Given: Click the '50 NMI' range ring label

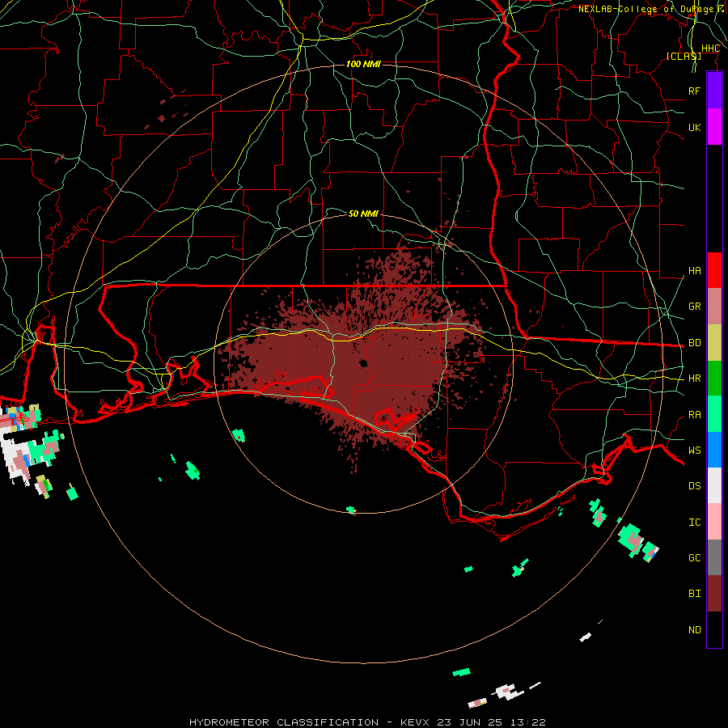Looking at the screenshot, I should click(x=363, y=214).
